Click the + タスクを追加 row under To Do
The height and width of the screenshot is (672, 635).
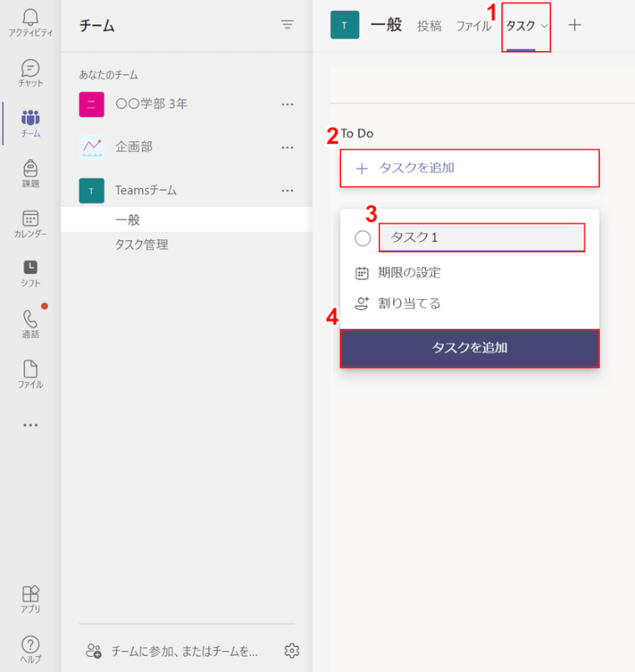pyautogui.click(x=470, y=168)
